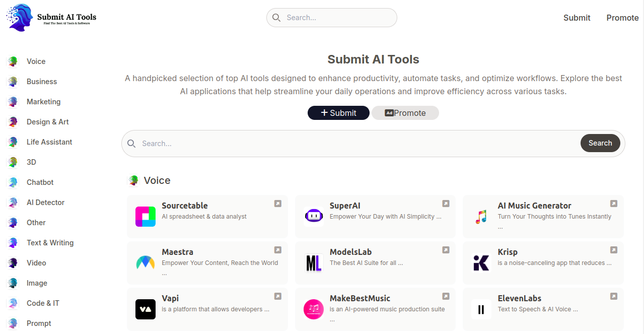Click the Maestra app icon
The width and height of the screenshot is (644, 334).
point(146,263)
